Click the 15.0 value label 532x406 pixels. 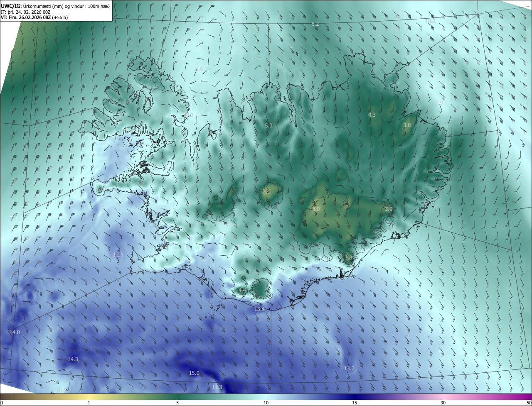(x=195, y=373)
